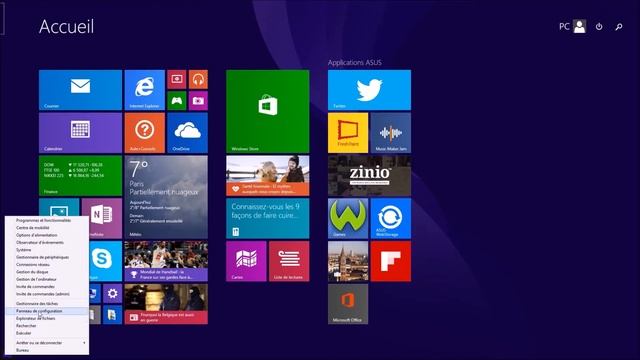Open the PC Settings gear tile

(112, 293)
